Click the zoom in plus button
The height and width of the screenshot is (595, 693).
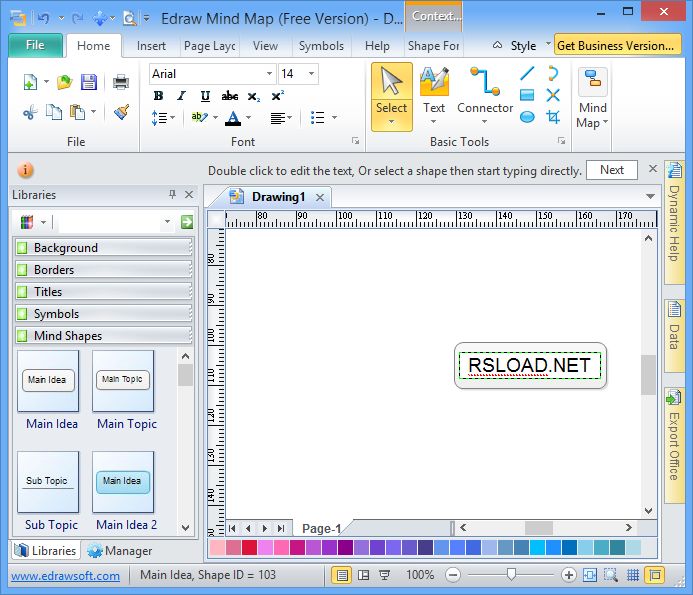click(569, 575)
